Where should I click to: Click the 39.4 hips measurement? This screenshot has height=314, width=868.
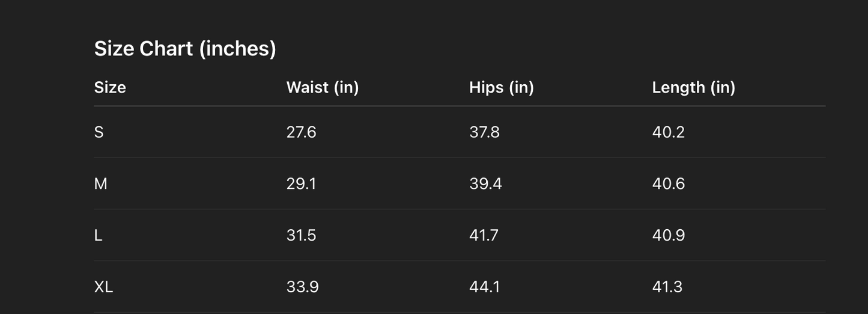[x=485, y=183]
